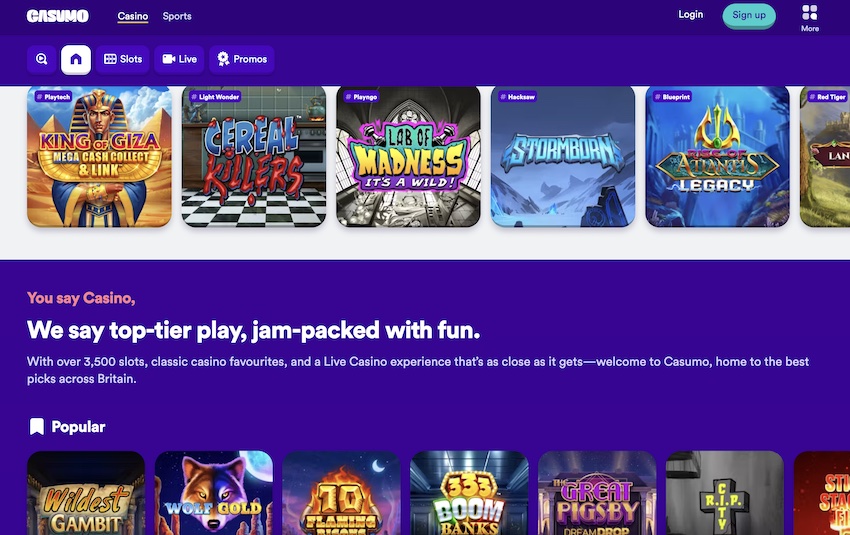
Task: Click the Login link
Action: pyautogui.click(x=690, y=15)
